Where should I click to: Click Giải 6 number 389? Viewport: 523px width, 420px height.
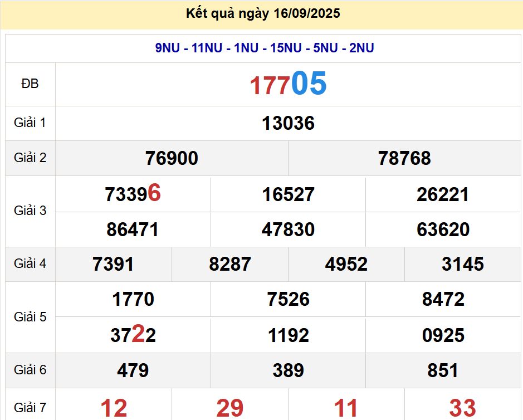point(288,370)
